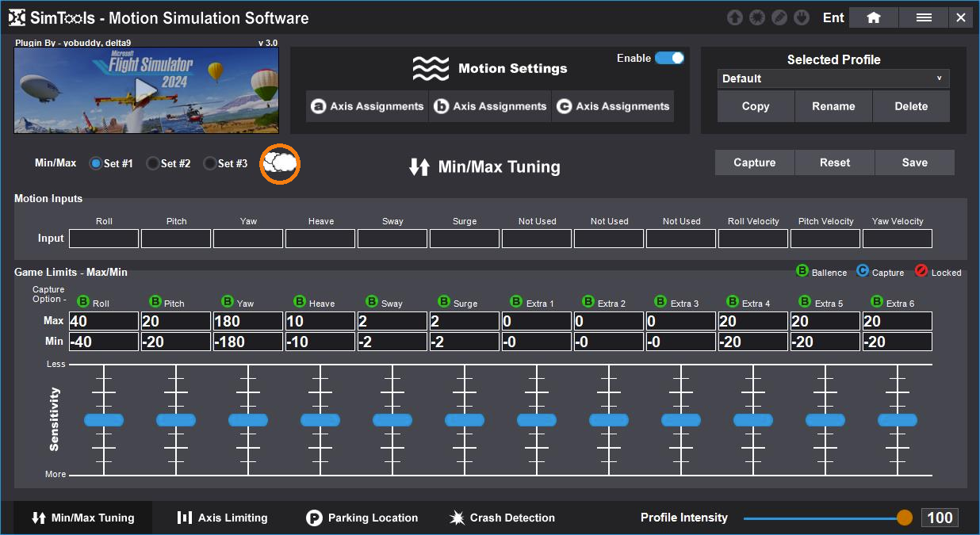Disable the Motion Settings Enable toggle

669,58
